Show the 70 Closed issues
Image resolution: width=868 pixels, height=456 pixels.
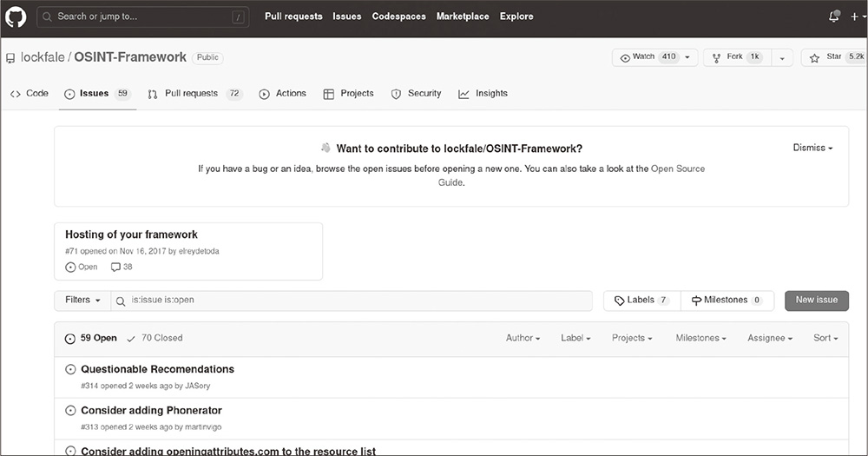pos(155,338)
